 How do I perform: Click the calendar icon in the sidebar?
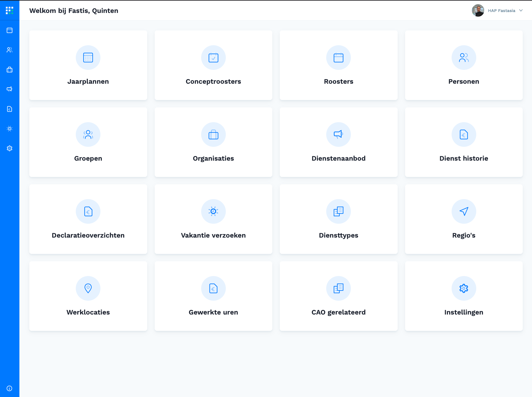[10, 30]
